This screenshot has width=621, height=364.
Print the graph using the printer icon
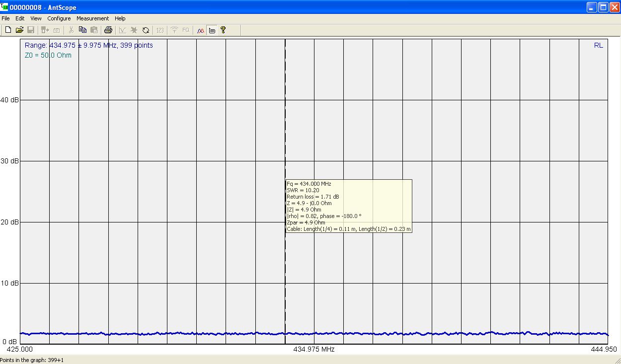pyautogui.click(x=108, y=30)
